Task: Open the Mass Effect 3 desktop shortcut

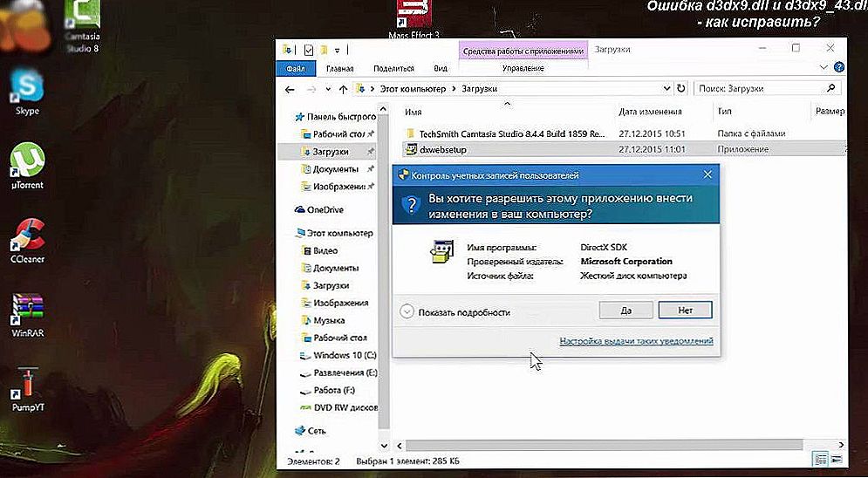Action: click(414, 20)
